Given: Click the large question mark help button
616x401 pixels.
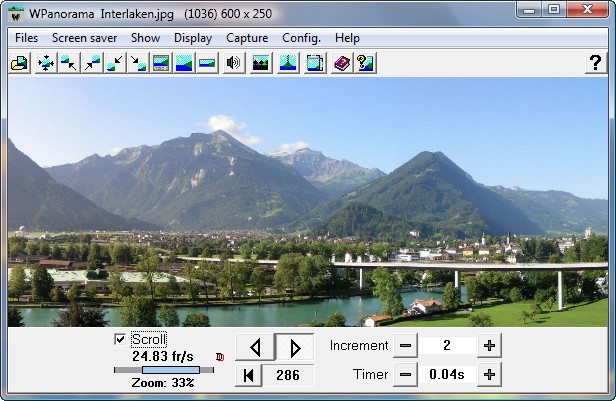Looking at the screenshot, I should (596, 63).
